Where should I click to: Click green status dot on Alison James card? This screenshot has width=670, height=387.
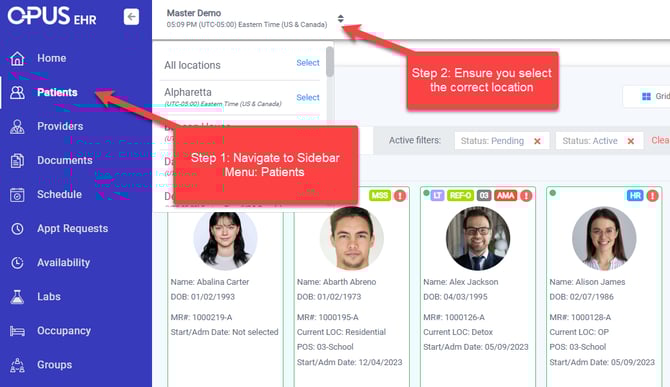552,193
